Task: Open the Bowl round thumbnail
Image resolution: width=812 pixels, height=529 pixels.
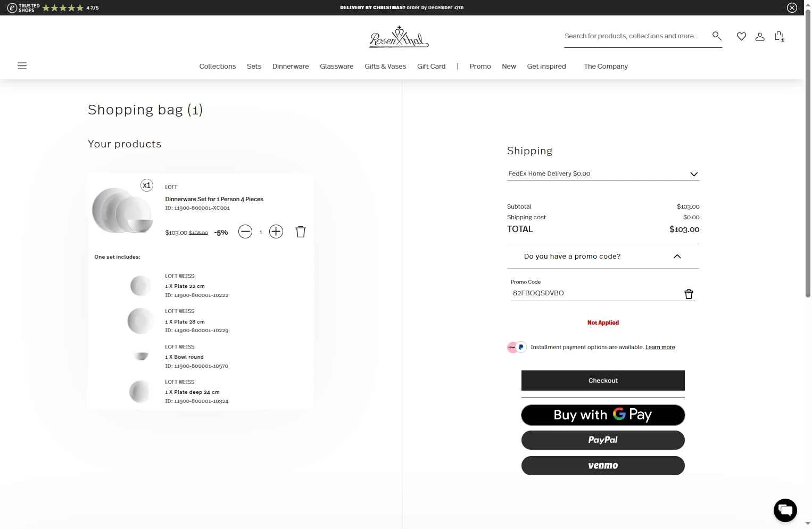Action: 140,356
